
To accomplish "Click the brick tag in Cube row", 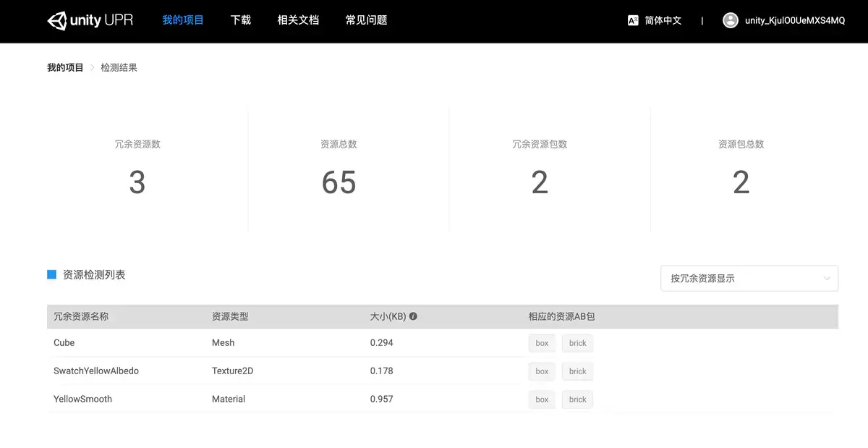I will point(577,343).
